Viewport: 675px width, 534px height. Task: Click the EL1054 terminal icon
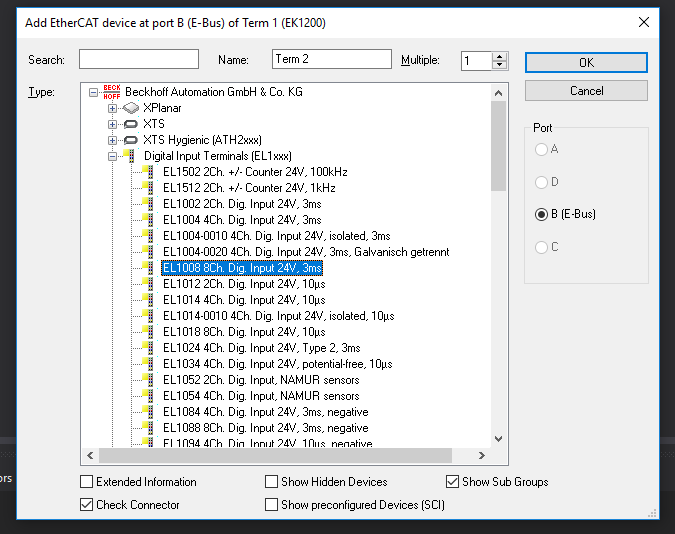click(148, 395)
